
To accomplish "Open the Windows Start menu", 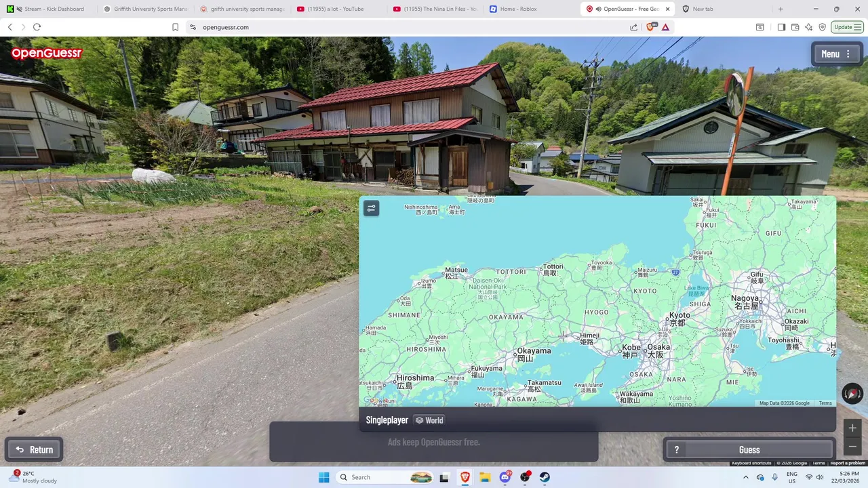I will [323, 477].
